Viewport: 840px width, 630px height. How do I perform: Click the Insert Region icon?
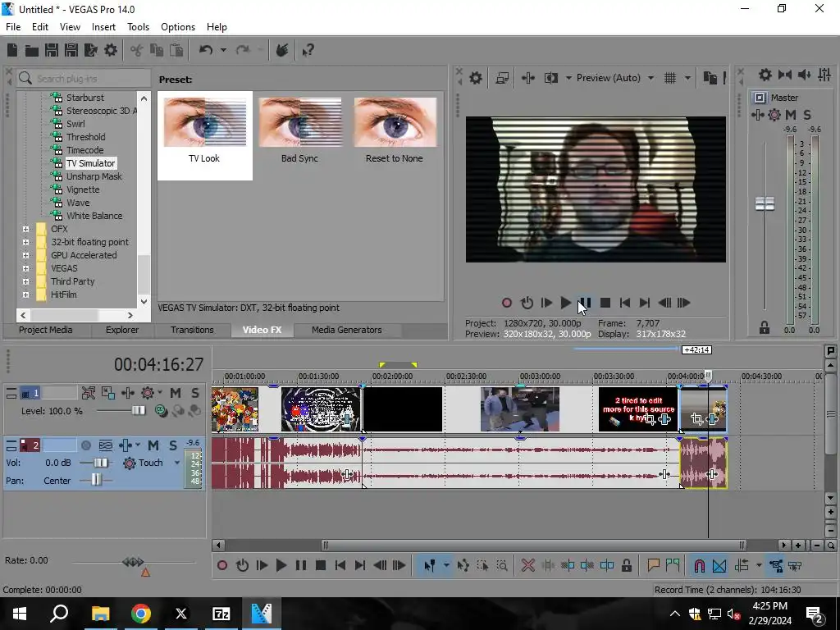pos(673,565)
